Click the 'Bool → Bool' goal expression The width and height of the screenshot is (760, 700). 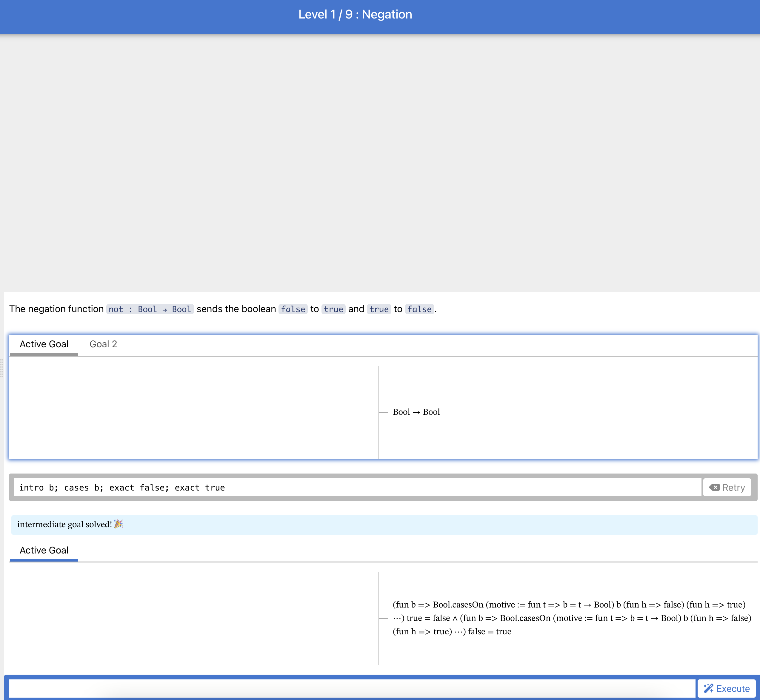click(416, 412)
